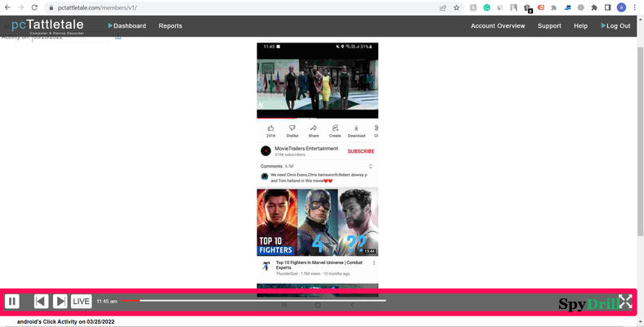Viewport: 644px width, 327px height.
Task: Skip to next recorded frame
Action: (60, 302)
